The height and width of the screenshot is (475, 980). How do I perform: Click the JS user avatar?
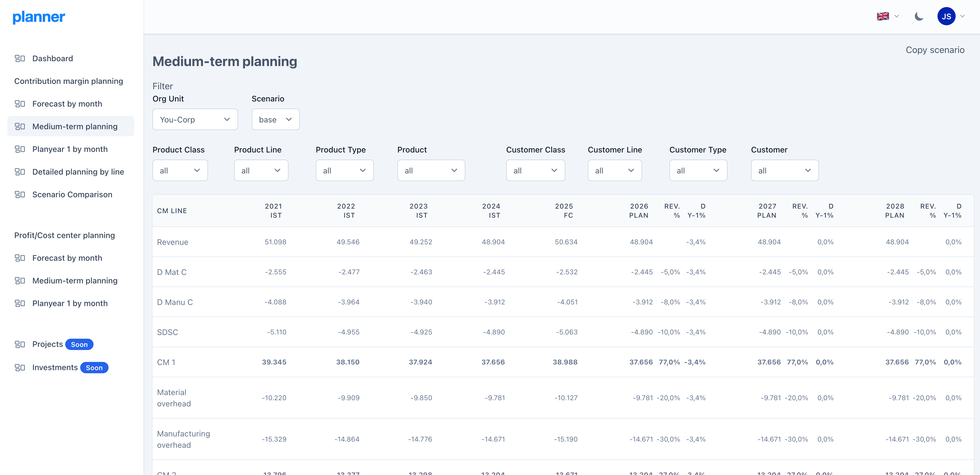tap(946, 16)
